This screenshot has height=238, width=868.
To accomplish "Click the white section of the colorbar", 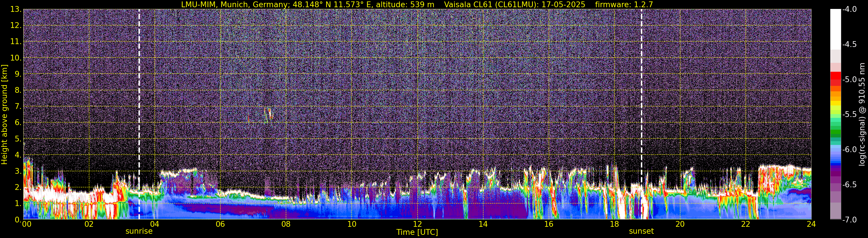I will (x=835, y=29).
